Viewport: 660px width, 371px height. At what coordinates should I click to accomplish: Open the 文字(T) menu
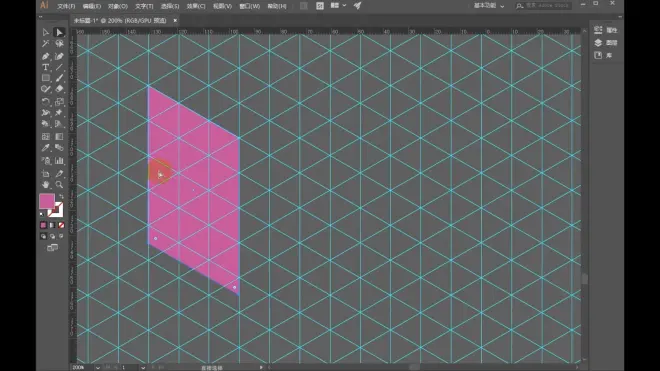144,6
